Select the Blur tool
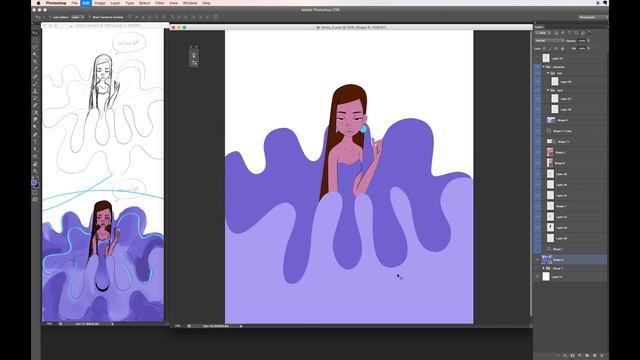This screenshot has height=360, width=640. pos(35,120)
